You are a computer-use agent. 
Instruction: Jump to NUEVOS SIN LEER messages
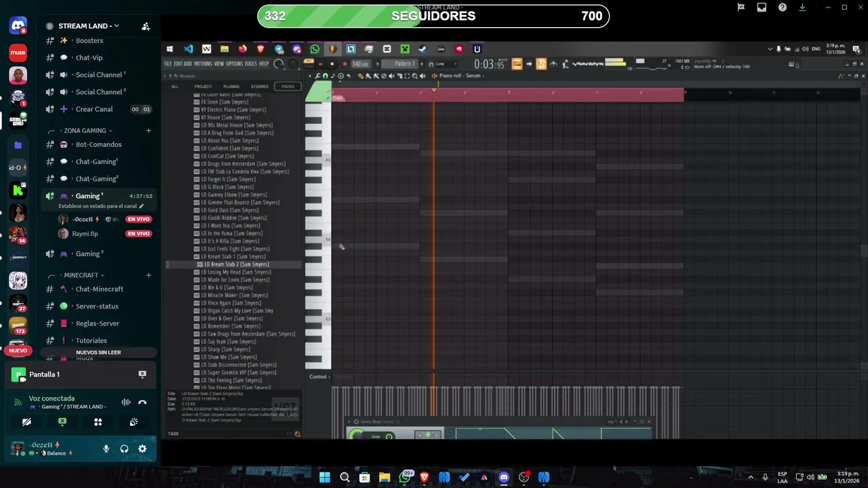point(98,352)
